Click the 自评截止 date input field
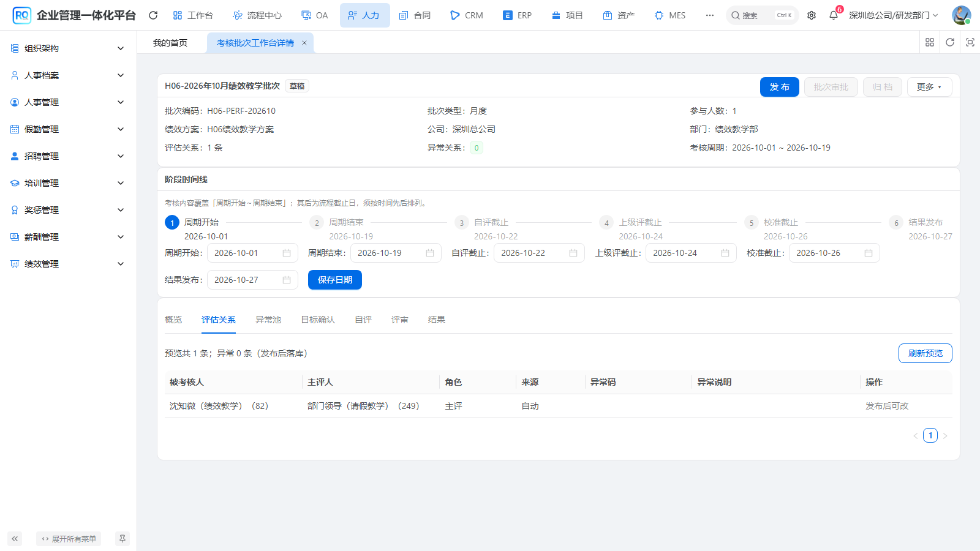 coord(539,253)
